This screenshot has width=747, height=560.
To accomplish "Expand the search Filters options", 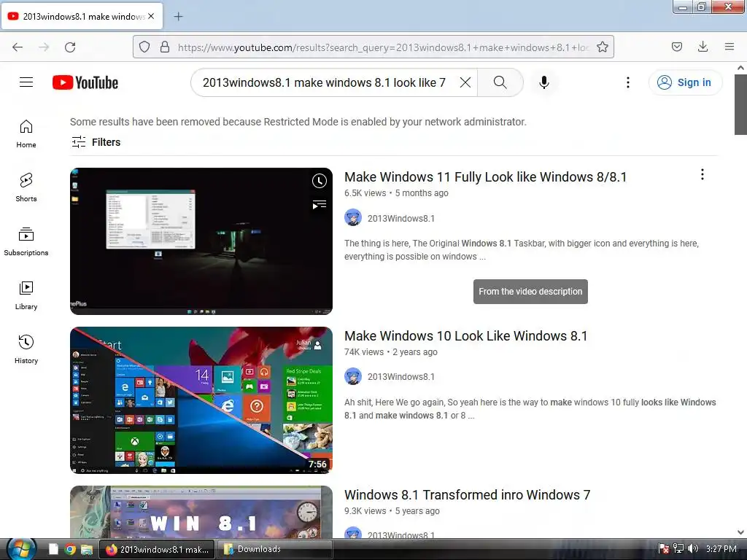I will click(x=96, y=142).
